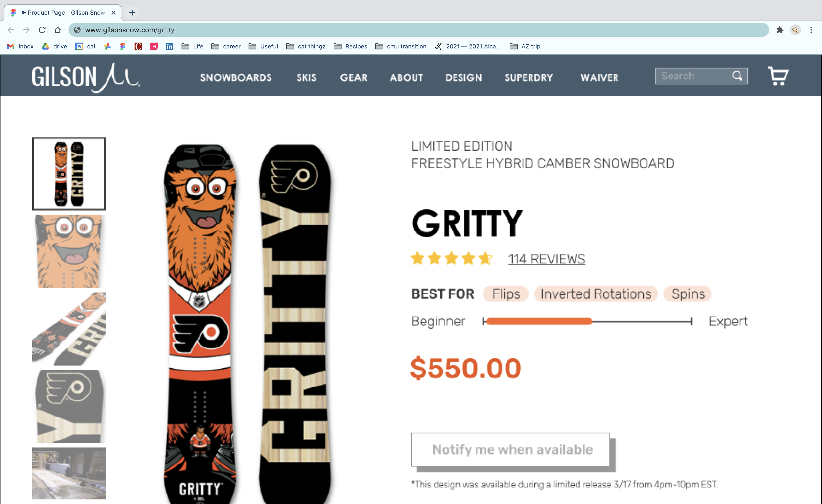Open new browser tab

click(x=132, y=13)
